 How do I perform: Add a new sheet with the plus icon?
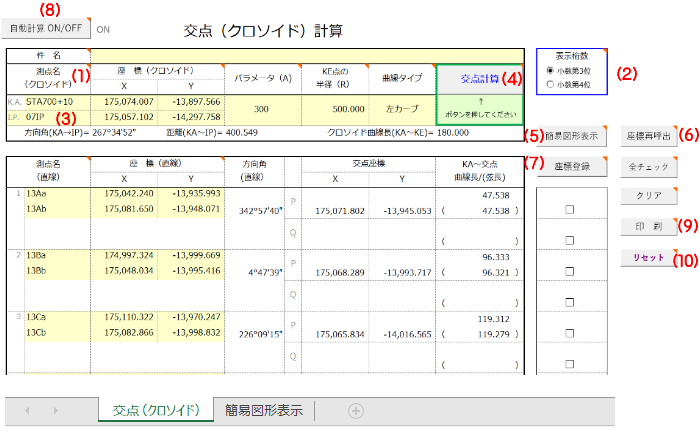click(x=355, y=410)
